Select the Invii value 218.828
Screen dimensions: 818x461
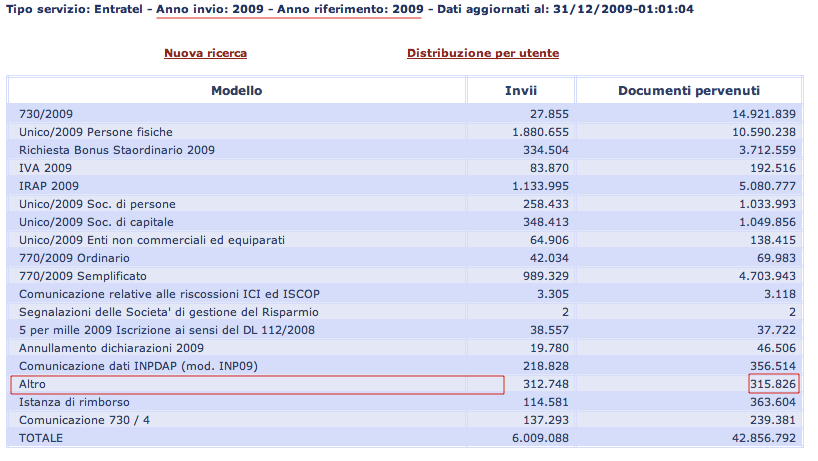pos(546,366)
